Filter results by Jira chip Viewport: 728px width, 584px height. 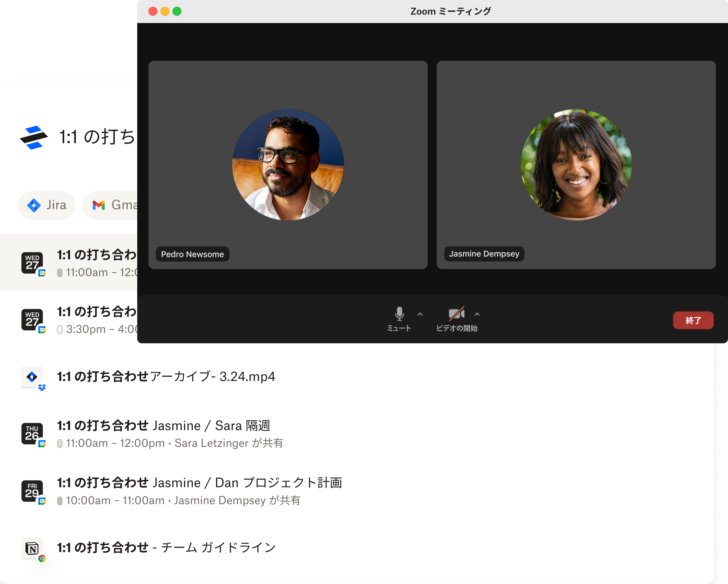[x=47, y=205]
